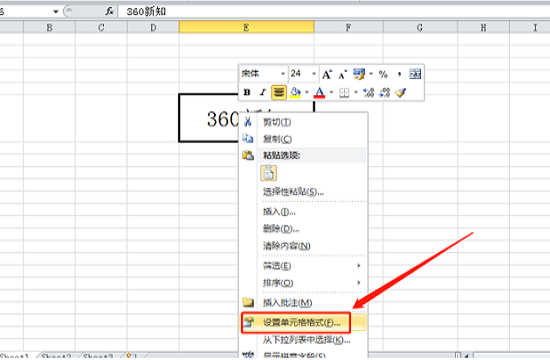Select column I header
This screenshot has height=360, width=550.
point(530,27)
